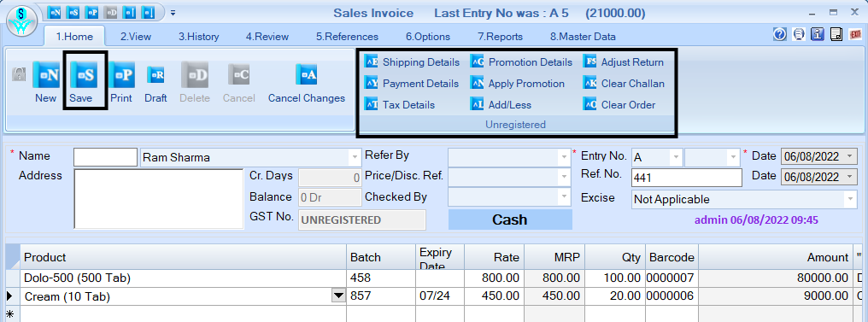The image size is (868, 322).
Task: Click the Print ribbon button
Action: point(121,83)
